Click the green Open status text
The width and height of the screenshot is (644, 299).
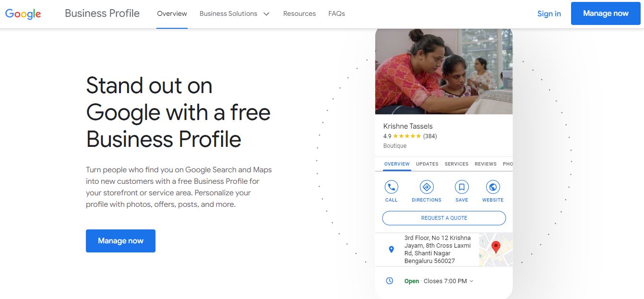[412, 281]
